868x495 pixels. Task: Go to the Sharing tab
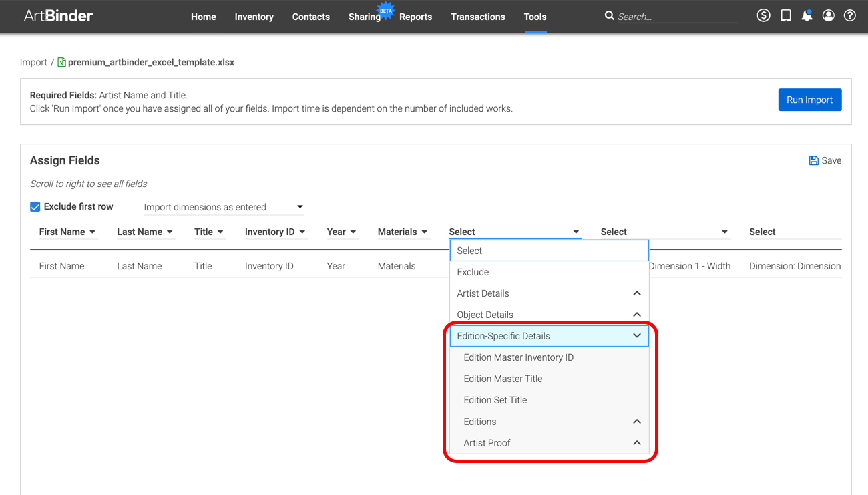point(365,17)
